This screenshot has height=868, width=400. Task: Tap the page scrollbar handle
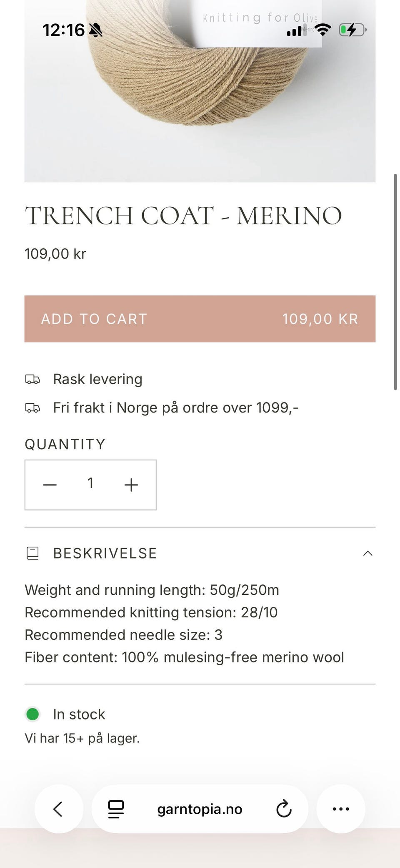pos(395,282)
